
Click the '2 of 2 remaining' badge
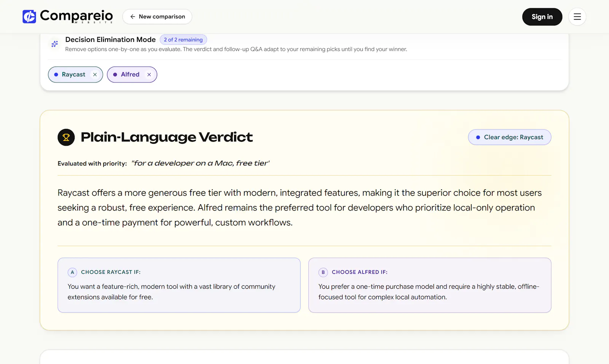coord(183,40)
